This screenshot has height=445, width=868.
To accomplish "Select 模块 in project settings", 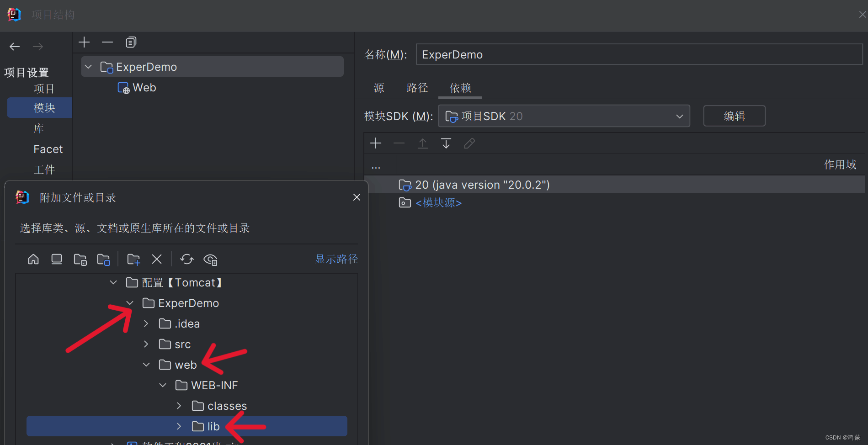I will 40,108.
